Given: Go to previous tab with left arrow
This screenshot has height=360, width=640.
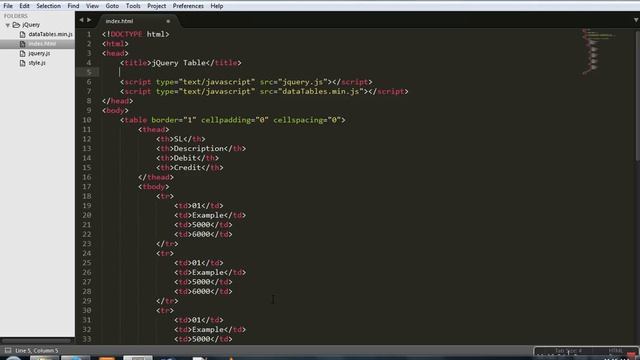Looking at the screenshot, I should coord(81,20).
